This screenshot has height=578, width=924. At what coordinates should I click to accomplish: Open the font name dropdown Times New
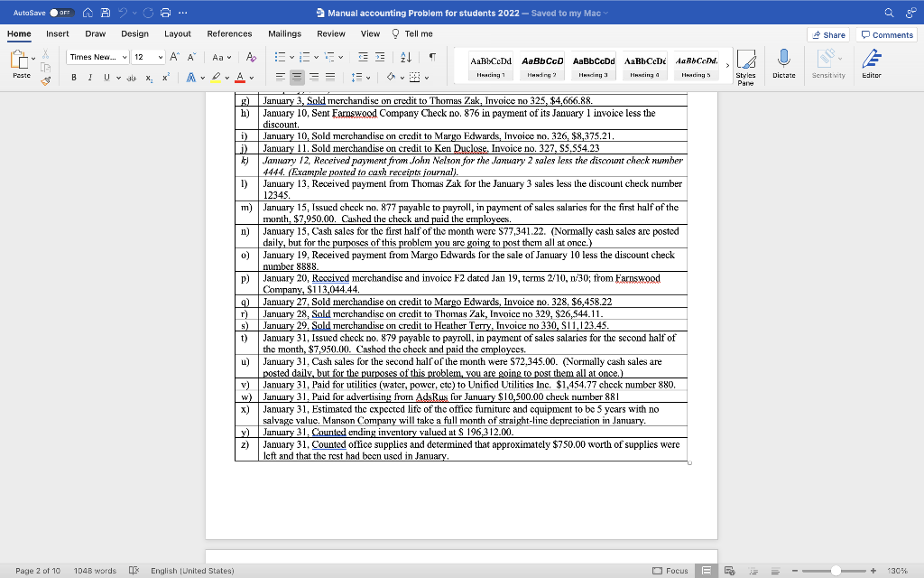97,57
